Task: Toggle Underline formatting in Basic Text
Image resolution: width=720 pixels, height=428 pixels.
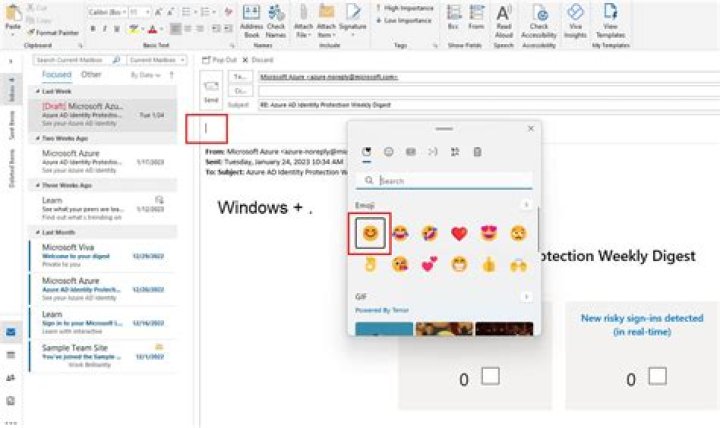Action: (x=117, y=29)
